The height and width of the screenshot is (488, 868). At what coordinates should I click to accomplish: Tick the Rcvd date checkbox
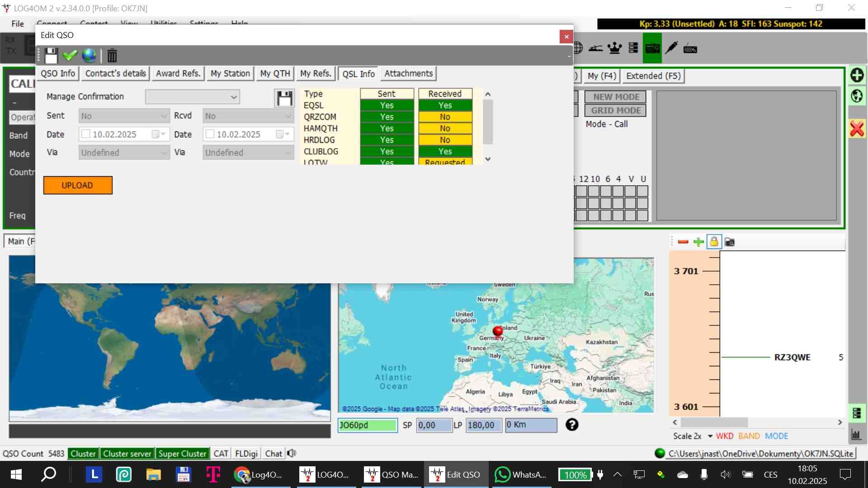pyautogui.click(x=210, y=134)
